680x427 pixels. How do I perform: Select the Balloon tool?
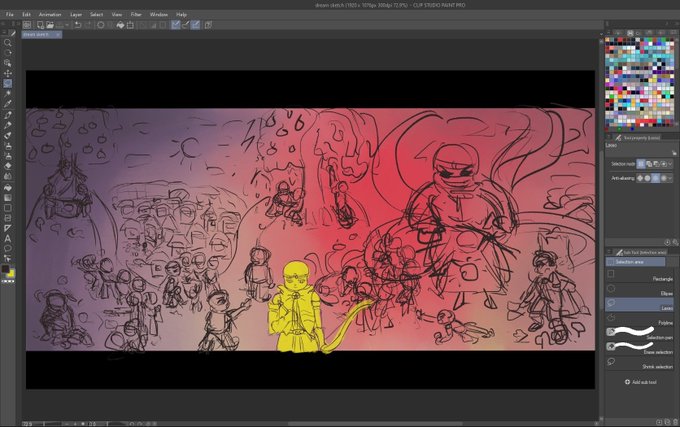[7, 248]
